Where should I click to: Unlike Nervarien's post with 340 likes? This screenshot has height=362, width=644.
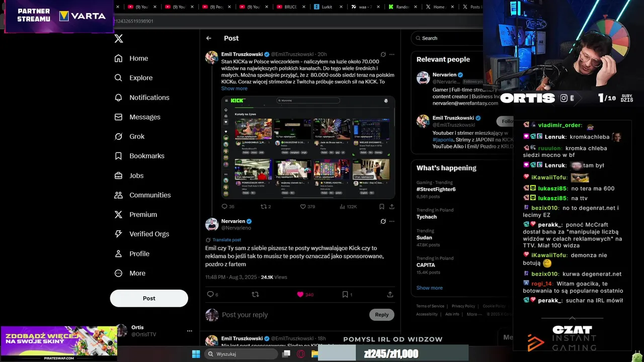point(300,294)
